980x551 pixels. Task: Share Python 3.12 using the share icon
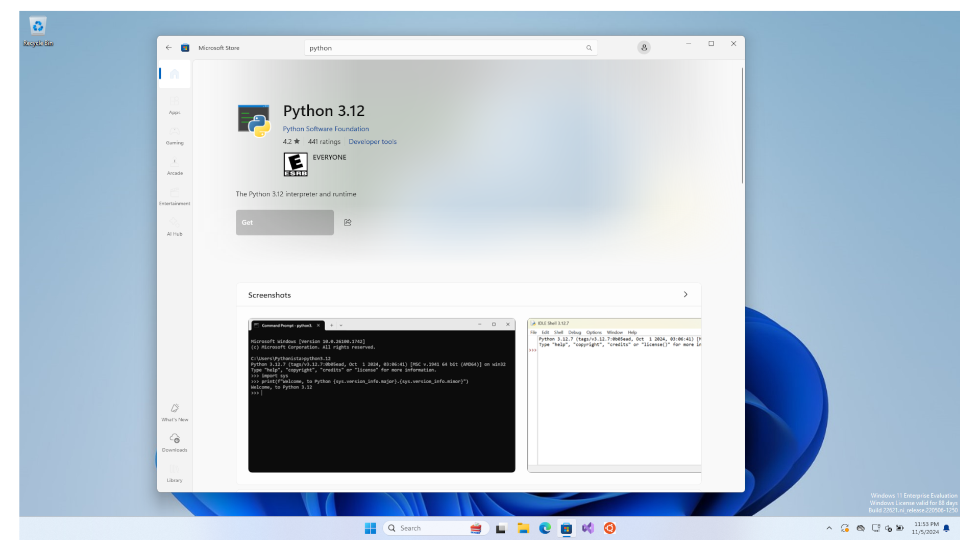pos(348,222)
